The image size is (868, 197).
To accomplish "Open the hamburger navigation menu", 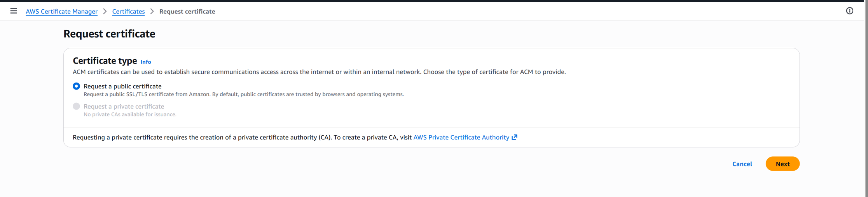I will pyautogui.click(x=14, y=11).
